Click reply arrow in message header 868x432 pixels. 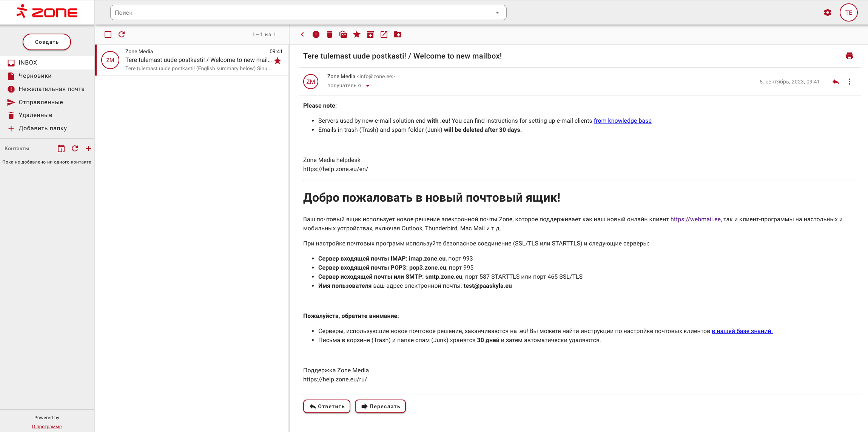(x=836, y=82)
